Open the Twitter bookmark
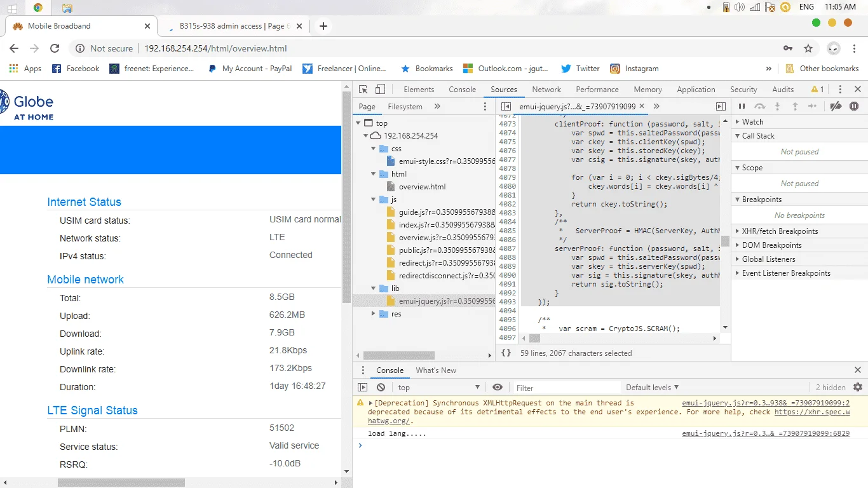 [580, 69]
